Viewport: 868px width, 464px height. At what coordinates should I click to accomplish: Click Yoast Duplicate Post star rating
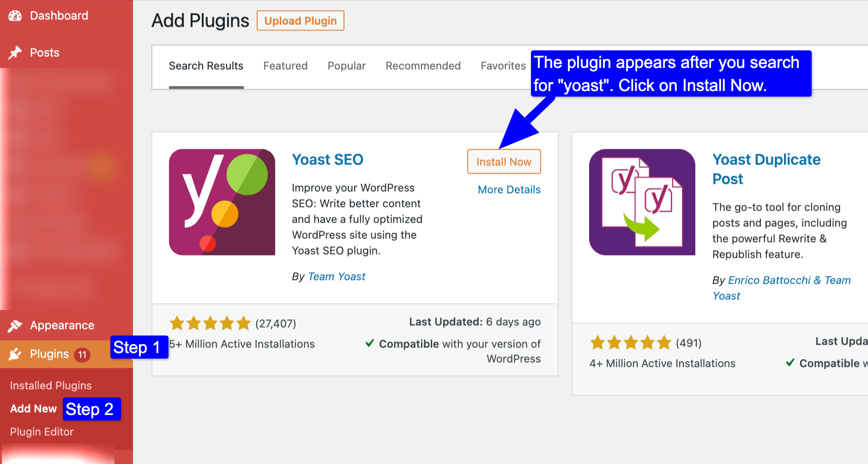tap(630, 342)
